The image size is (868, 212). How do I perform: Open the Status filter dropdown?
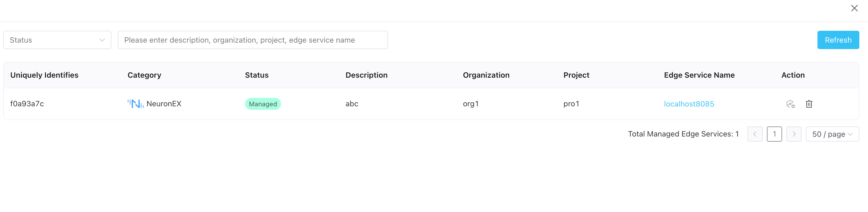click(57, 40)
